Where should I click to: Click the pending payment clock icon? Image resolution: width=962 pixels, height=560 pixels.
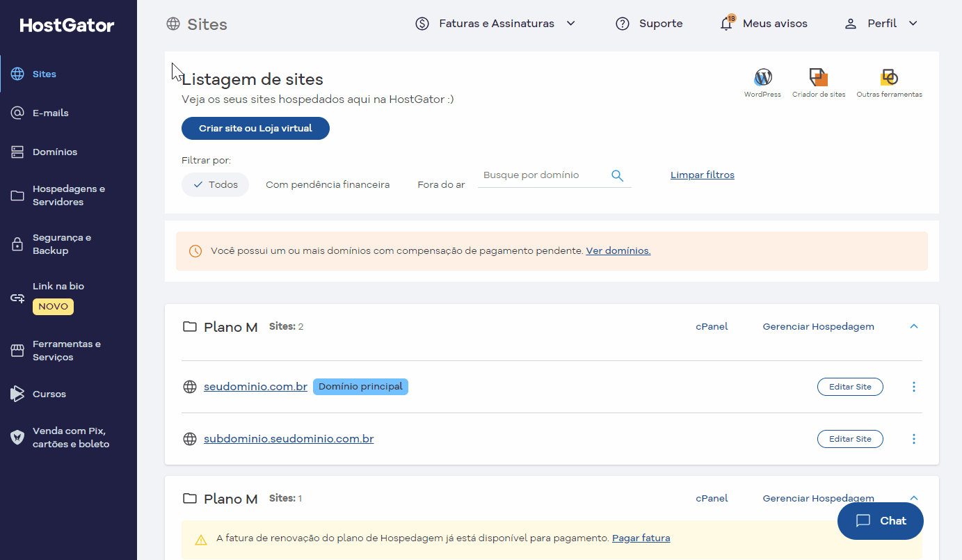coord(195,251)
